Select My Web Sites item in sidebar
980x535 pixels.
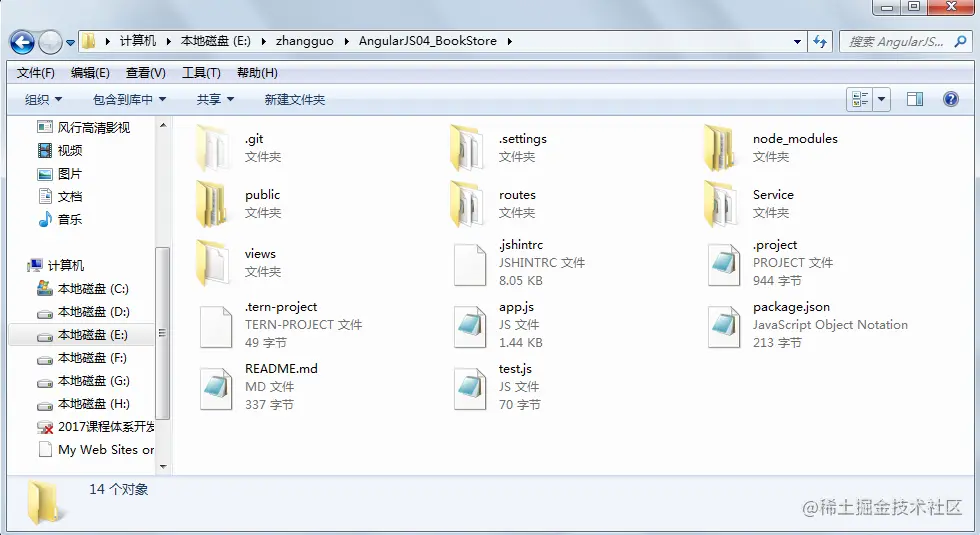[x=96, y=450]
